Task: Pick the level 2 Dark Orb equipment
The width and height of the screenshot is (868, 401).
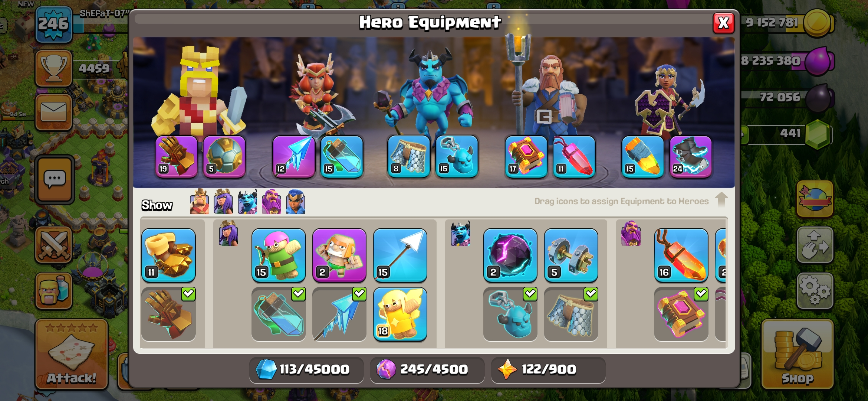Action: 510,255
